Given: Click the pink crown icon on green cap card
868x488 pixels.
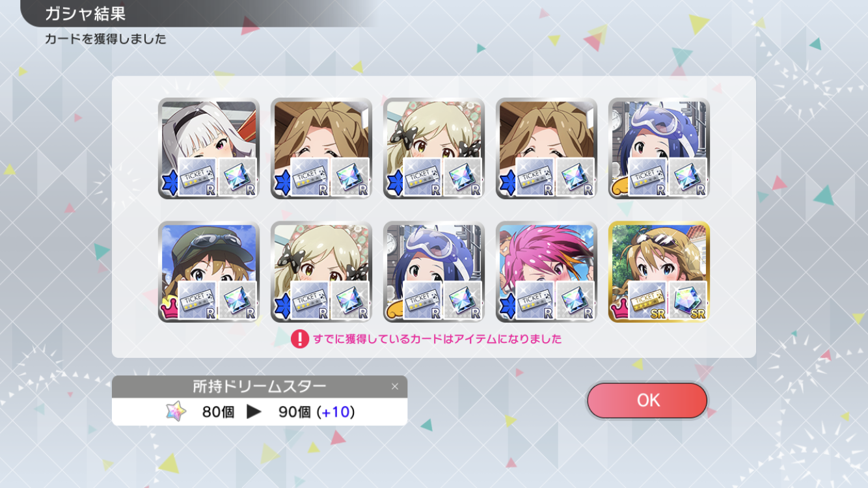Looking at the screenshot, I should coord(167,310).
